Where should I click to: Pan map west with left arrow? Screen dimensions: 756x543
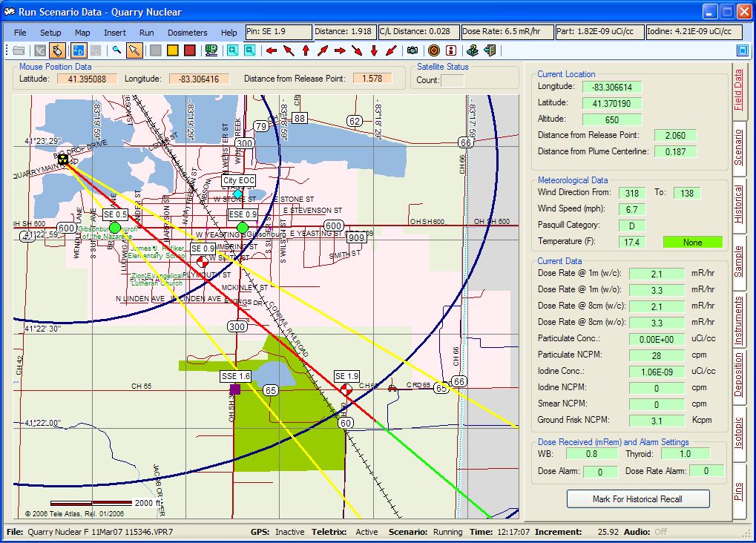tap(272, 50)
